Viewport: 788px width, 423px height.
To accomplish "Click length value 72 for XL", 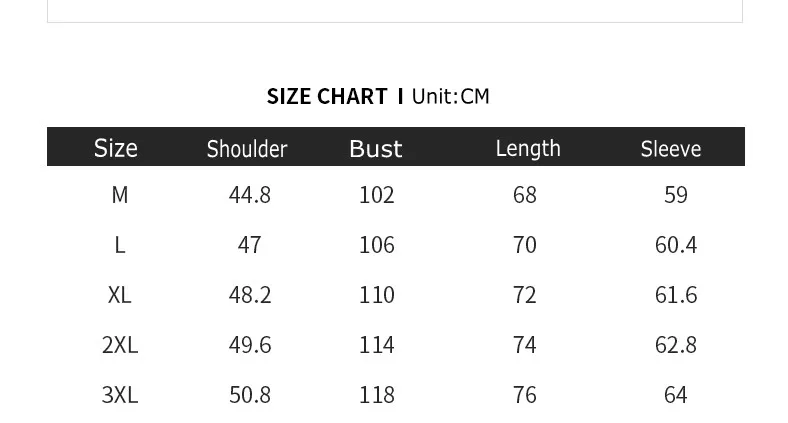I will pos(525,295).
